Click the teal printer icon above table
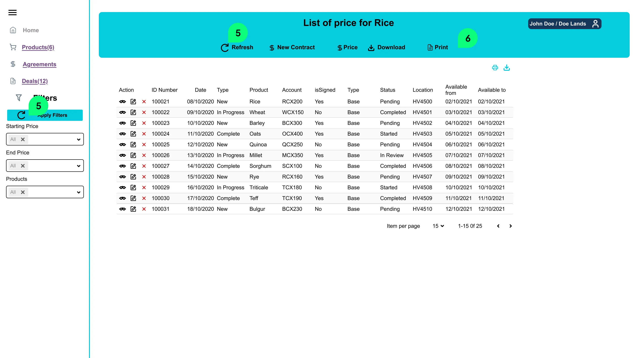Image resolution: width=644 pixels, height=358 pixels. point(495,68)
